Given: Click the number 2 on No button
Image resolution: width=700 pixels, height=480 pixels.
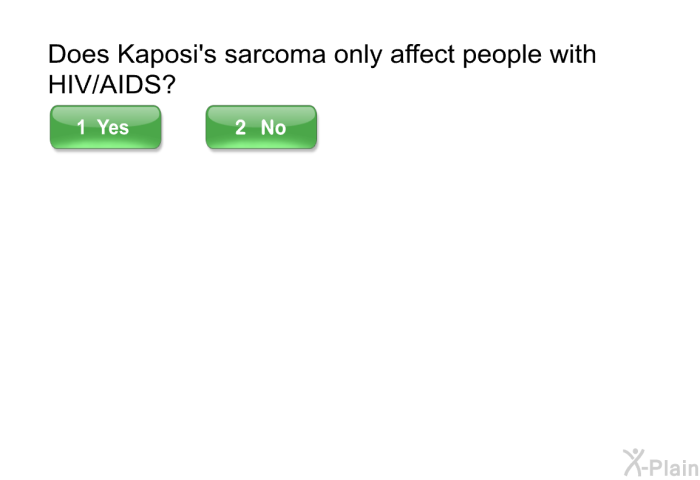Looking at the screenshot, I should (240, 128).
